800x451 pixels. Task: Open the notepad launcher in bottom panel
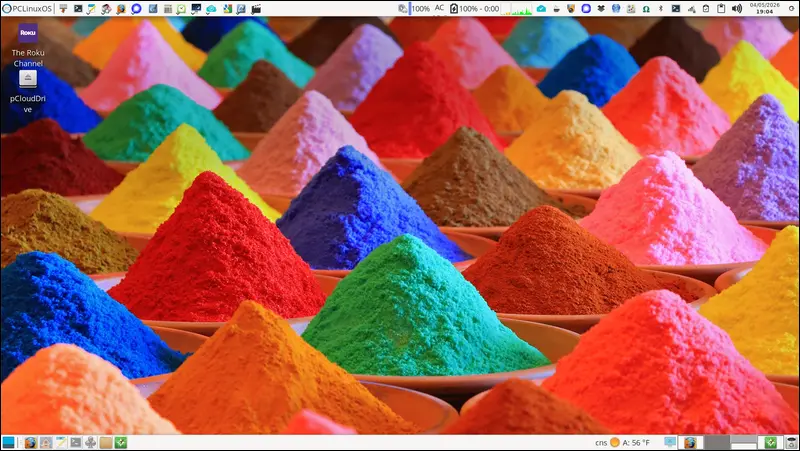click(x=61, y=442)
